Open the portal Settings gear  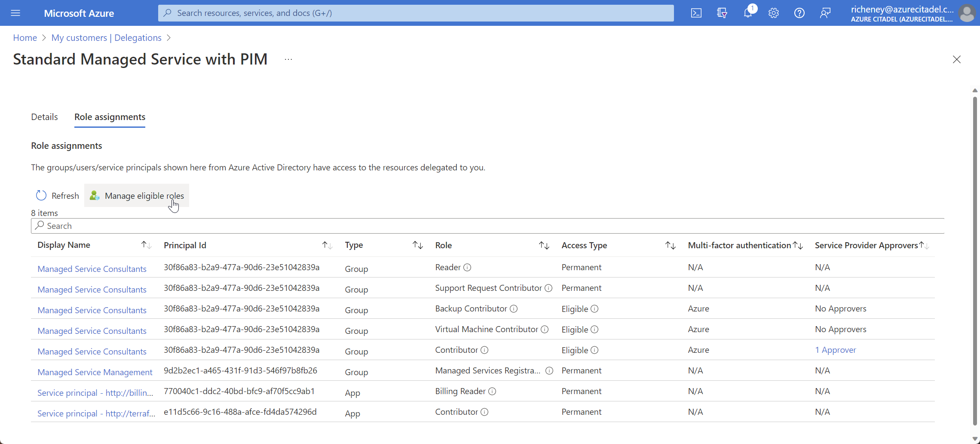[x=774, y=13]
